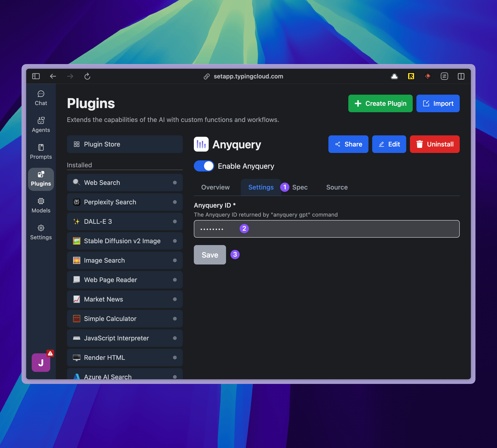Click the Market News status dot
The height and width of the screenshot is (448, 497).
coord(175,299)
